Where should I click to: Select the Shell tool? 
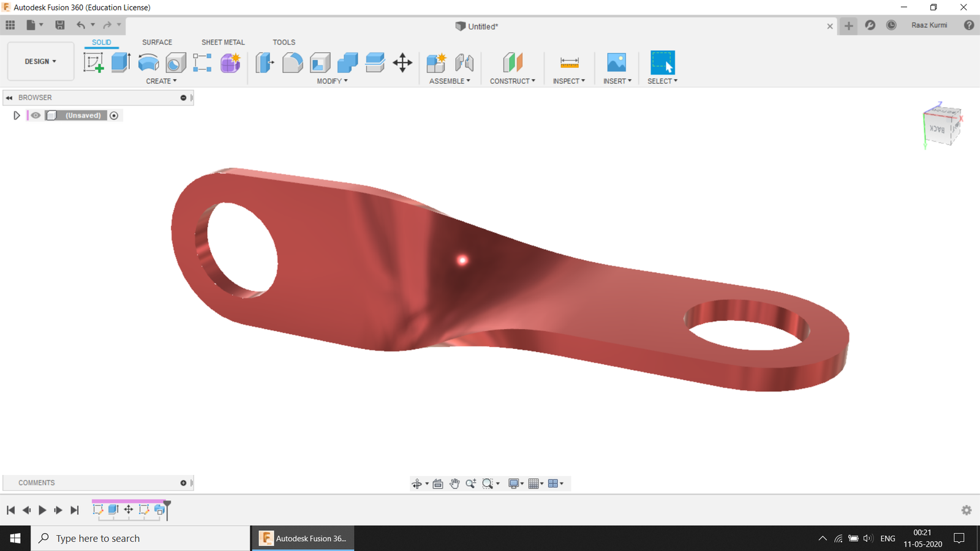click(320, 62)
